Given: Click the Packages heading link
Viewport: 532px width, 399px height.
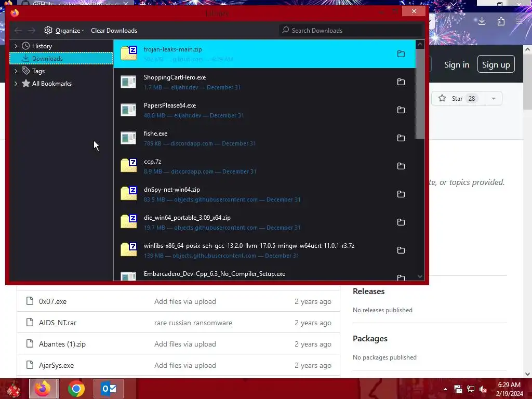Looking at the screenshot, I should (x=370, y=339).
